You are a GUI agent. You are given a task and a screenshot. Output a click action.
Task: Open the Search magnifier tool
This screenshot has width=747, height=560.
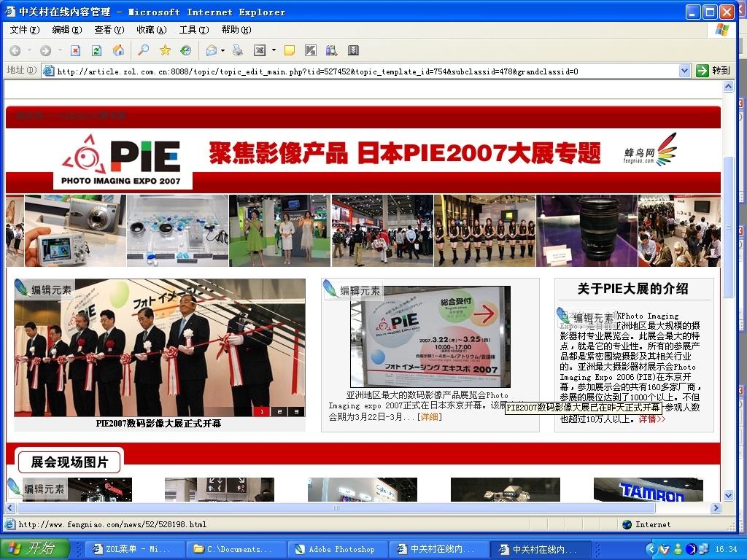pyautogui.click(x=144, y=50)
